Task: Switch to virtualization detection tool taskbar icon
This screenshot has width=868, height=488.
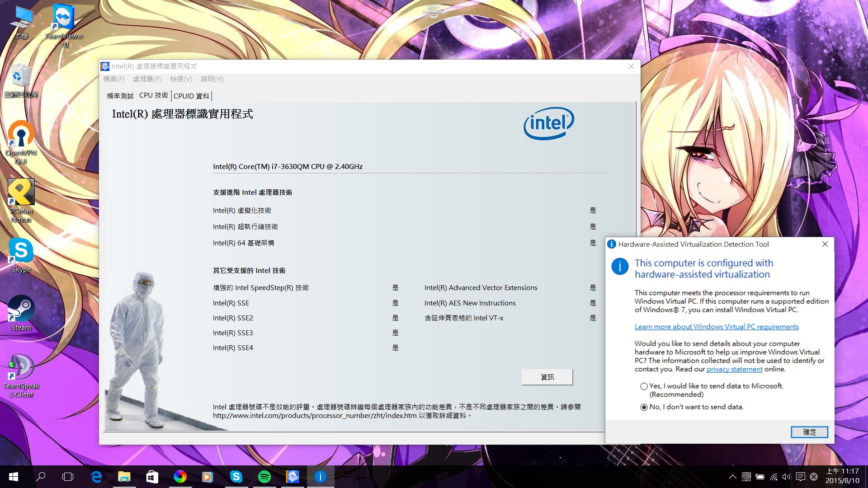Action: coord(321,477)
